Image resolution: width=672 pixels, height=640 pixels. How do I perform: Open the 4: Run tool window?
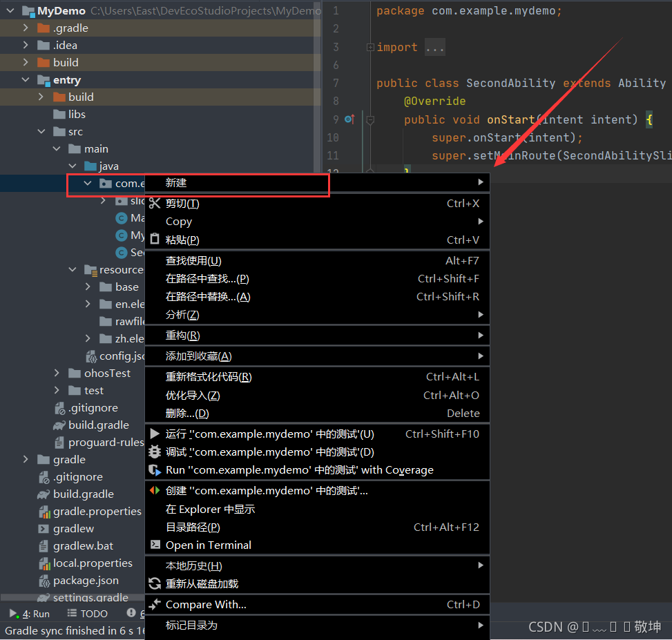point(30,614)
